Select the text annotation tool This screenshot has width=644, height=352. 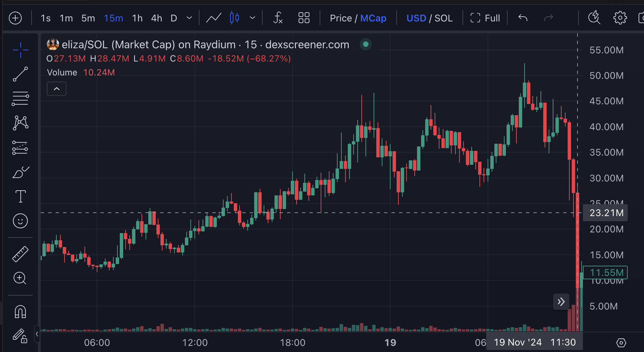tap(20, 196)
